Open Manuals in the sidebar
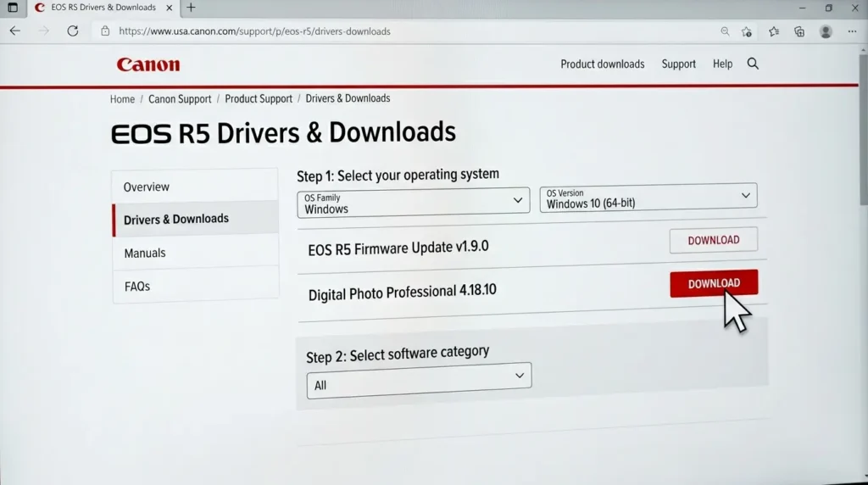The image size is (868, 485). click(x=195, y=253)
